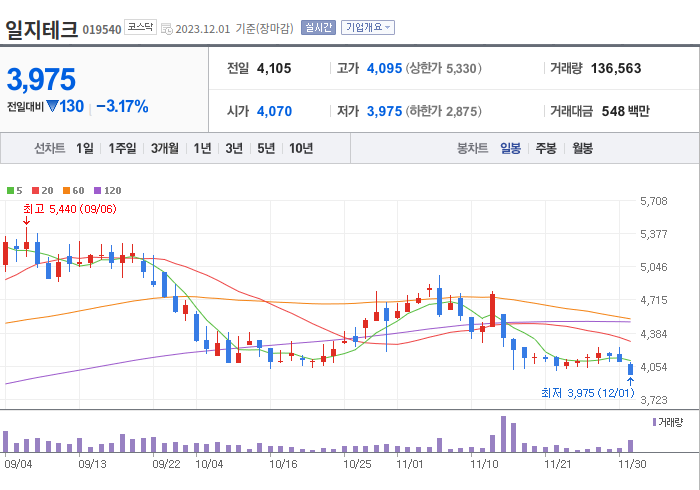This screenshot has height=490, width=700.
Task: Select the 10년 line chart tab
Action: pos(301,148)
